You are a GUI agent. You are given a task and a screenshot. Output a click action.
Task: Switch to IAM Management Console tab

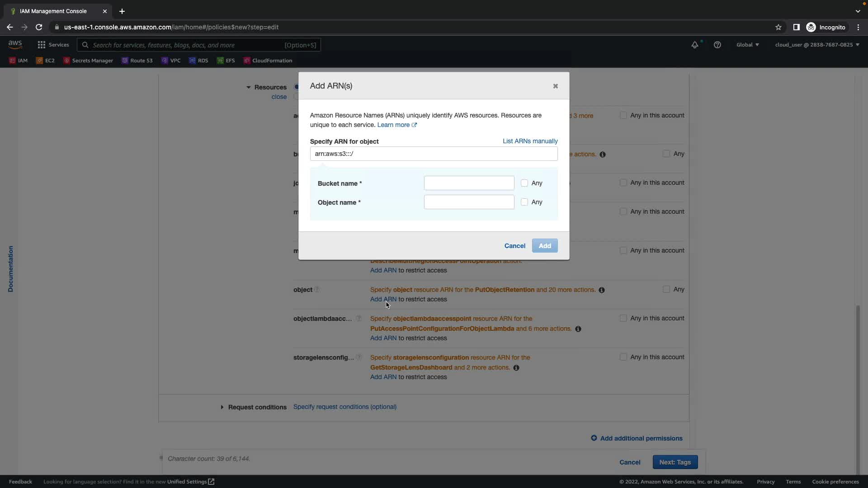53,11
